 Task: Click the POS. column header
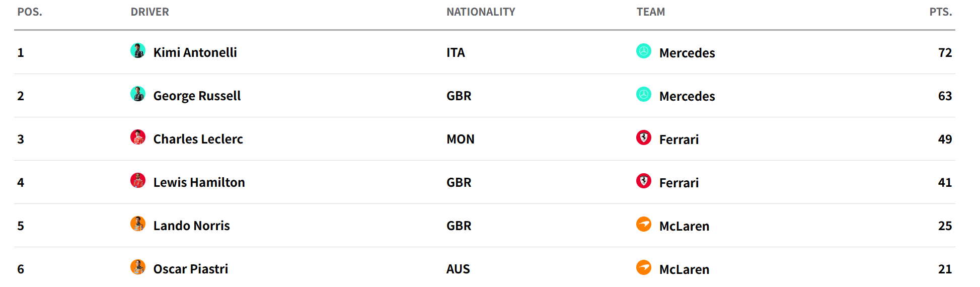tap(30, 12)
